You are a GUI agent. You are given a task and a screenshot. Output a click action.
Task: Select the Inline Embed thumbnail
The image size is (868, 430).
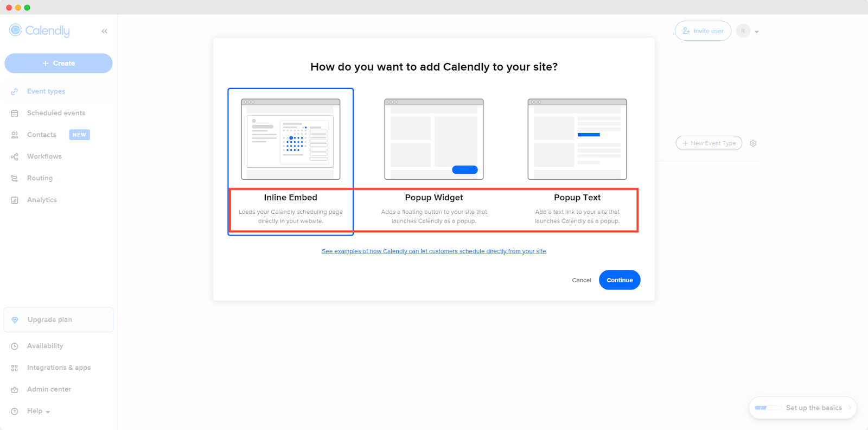291,139
